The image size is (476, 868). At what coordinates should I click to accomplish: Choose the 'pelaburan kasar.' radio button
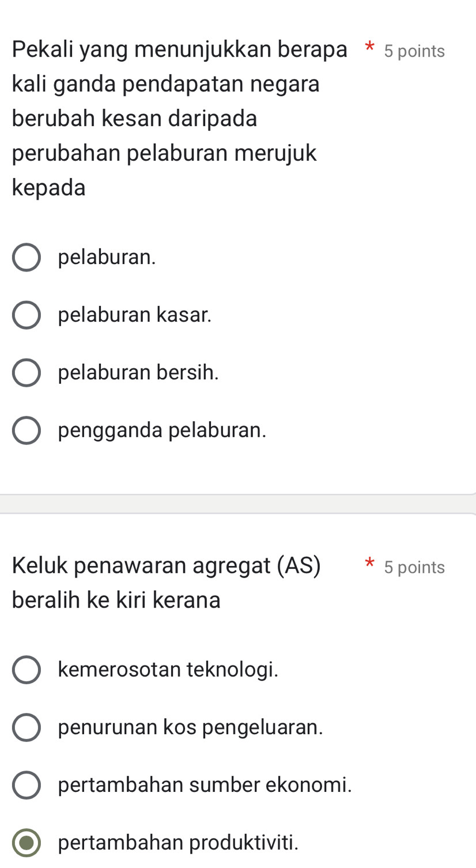coord(27,315)
